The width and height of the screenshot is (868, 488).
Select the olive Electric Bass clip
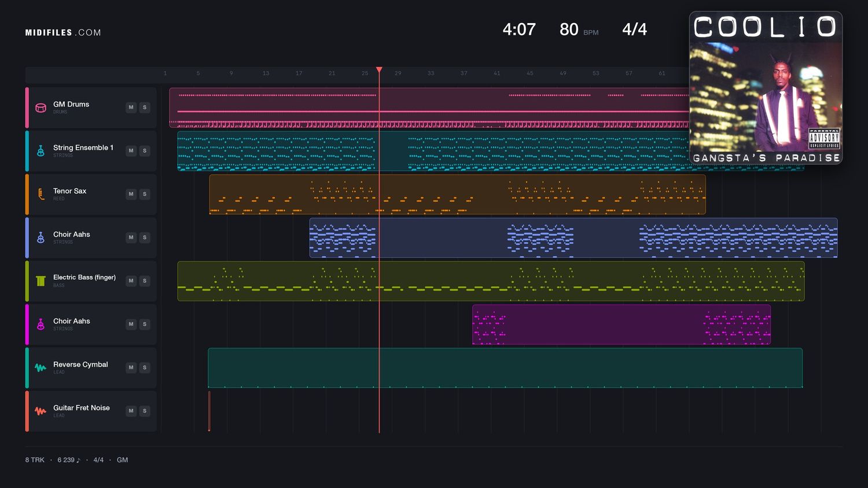(491, 281)
